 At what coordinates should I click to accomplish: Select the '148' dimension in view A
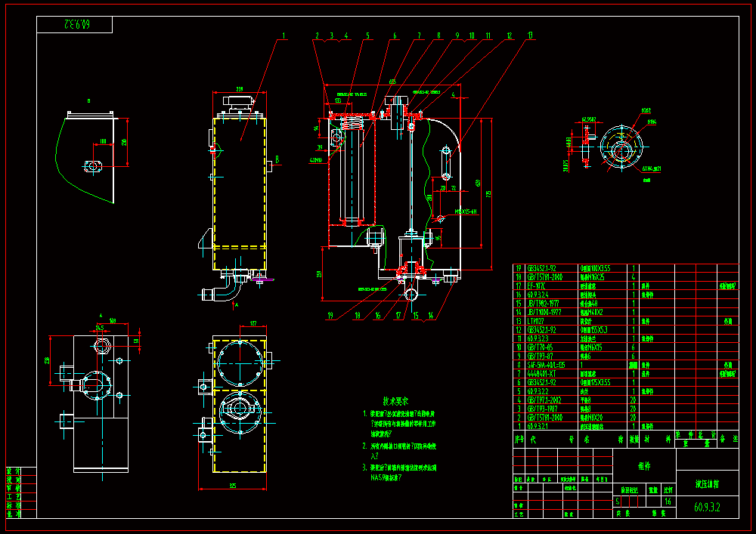113,319
